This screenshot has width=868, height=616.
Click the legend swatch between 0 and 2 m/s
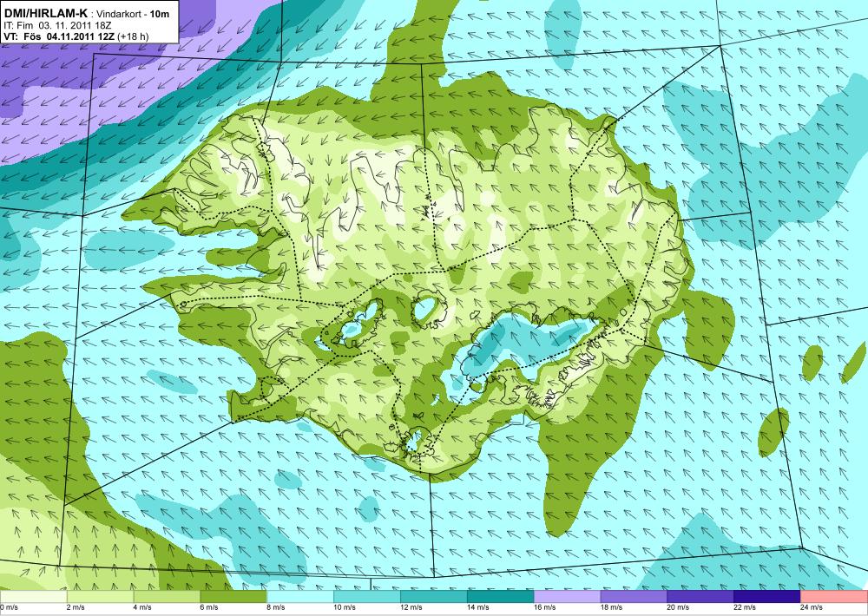33,597
